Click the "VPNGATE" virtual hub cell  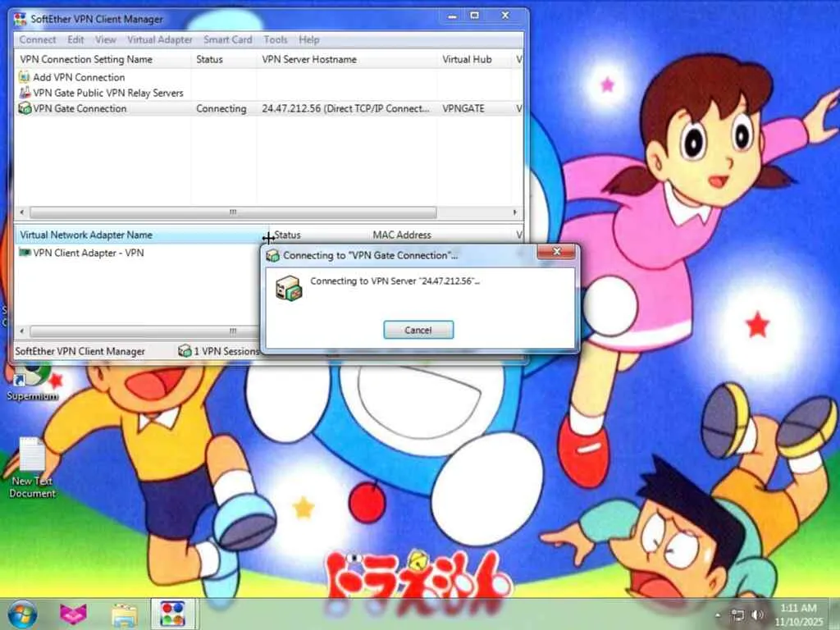(x=463, y=109)
